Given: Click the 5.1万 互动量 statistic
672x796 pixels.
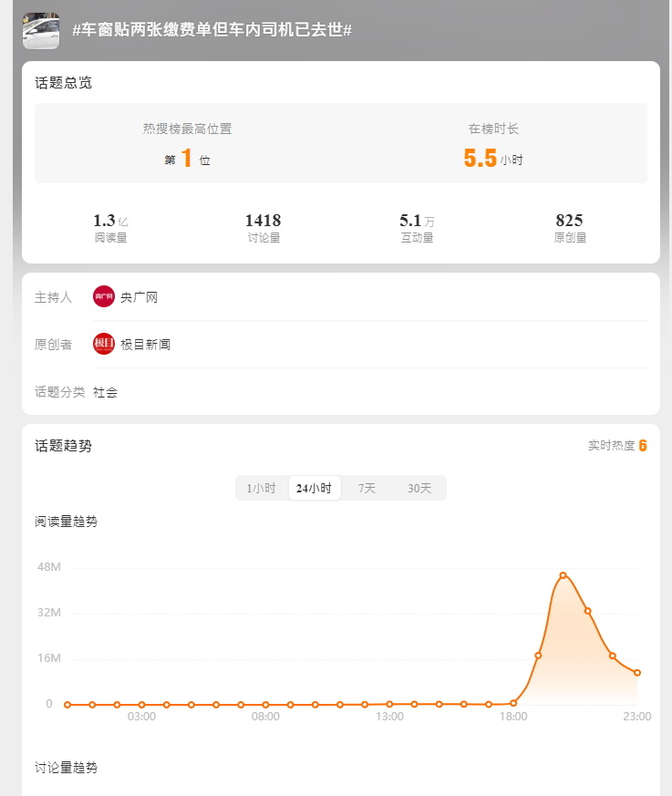Looking at the screenshot, I should tap(418, 227).
